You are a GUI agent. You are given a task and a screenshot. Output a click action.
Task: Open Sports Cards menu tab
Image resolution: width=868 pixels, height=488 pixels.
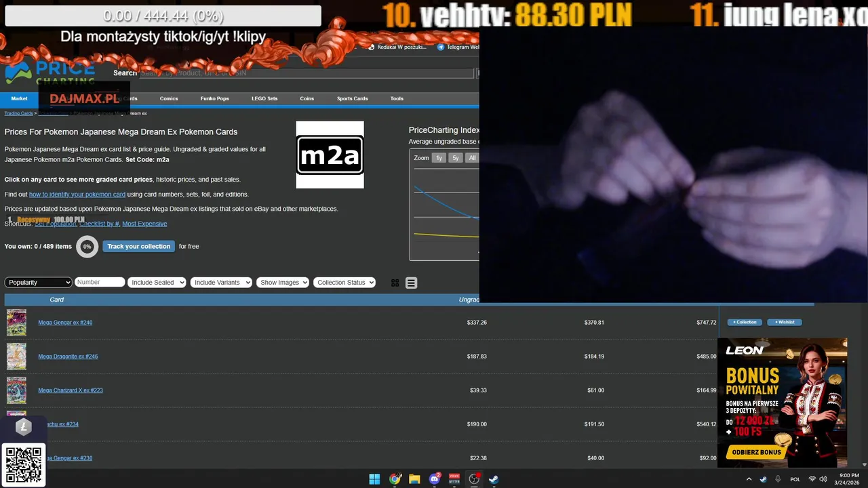tap(352, 98)
